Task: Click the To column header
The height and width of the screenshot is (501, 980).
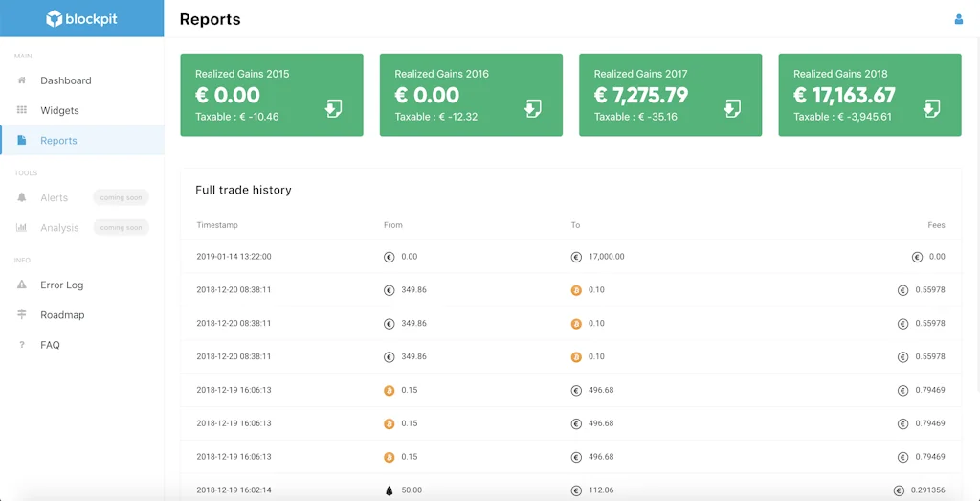Action: point(575,224)
